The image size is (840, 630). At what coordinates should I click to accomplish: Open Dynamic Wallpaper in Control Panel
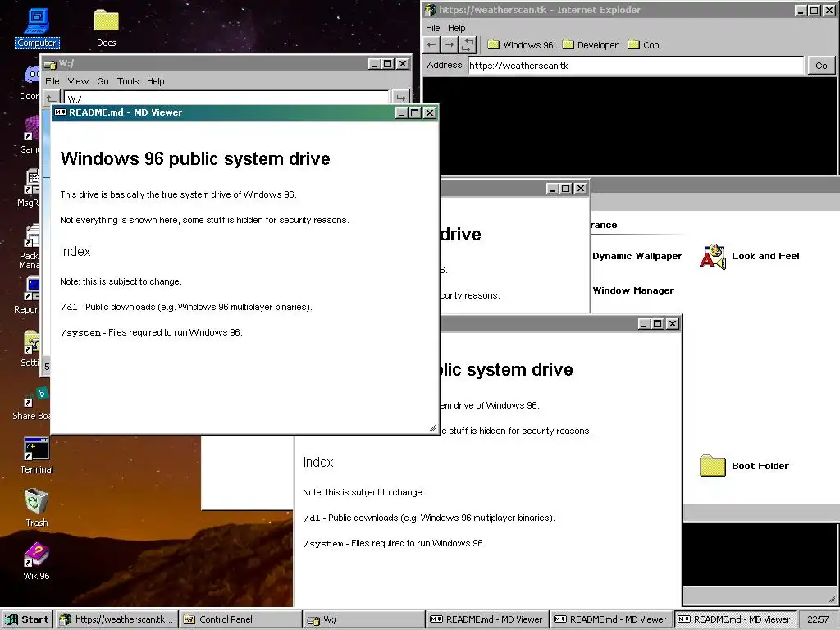tap(637, 256)
